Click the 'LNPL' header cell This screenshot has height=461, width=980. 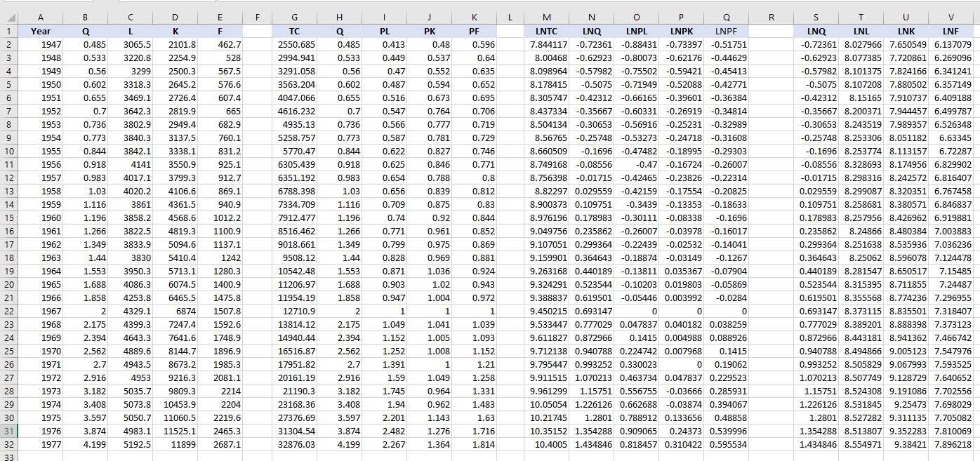637,31
